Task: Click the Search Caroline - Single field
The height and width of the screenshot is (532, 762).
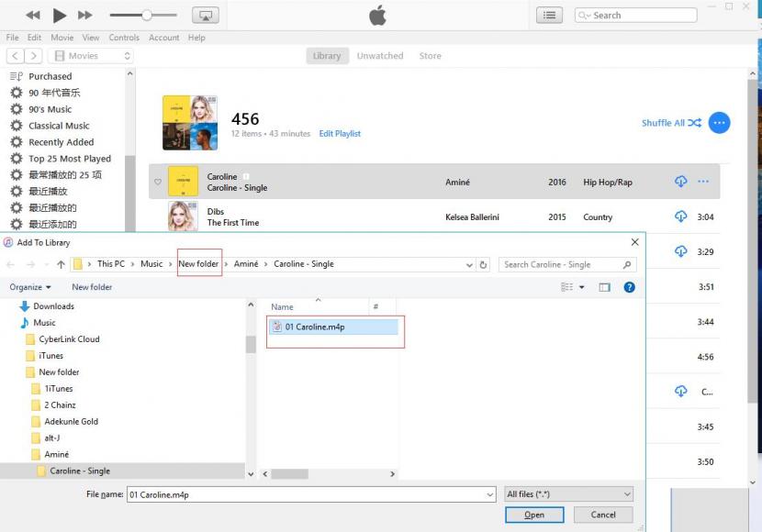Action: pyautogui.click(x=567, y=264)
